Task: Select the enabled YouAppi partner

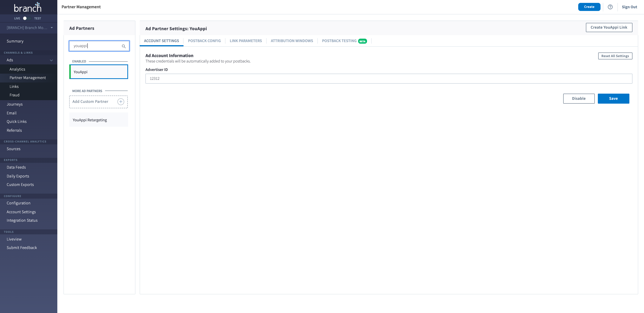Action: pyautogui.click(x=99, y=72)
